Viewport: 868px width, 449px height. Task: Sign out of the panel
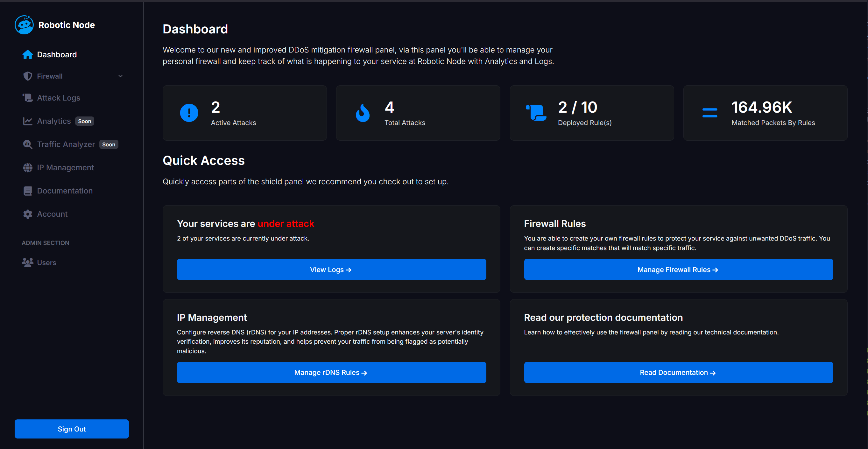72,429
